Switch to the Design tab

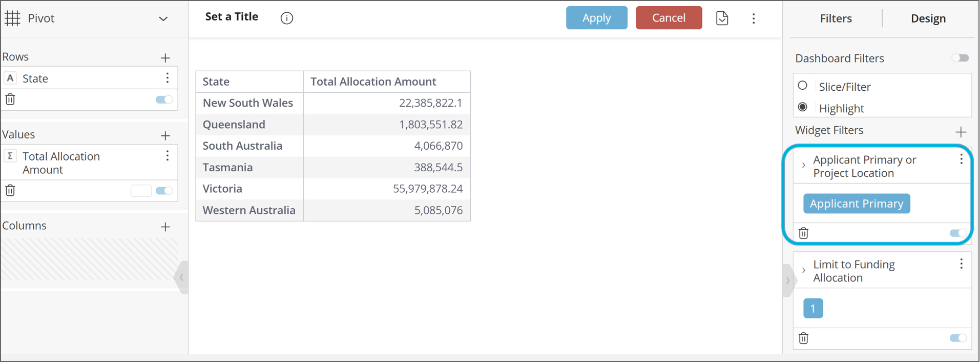[x=928, y=18]
